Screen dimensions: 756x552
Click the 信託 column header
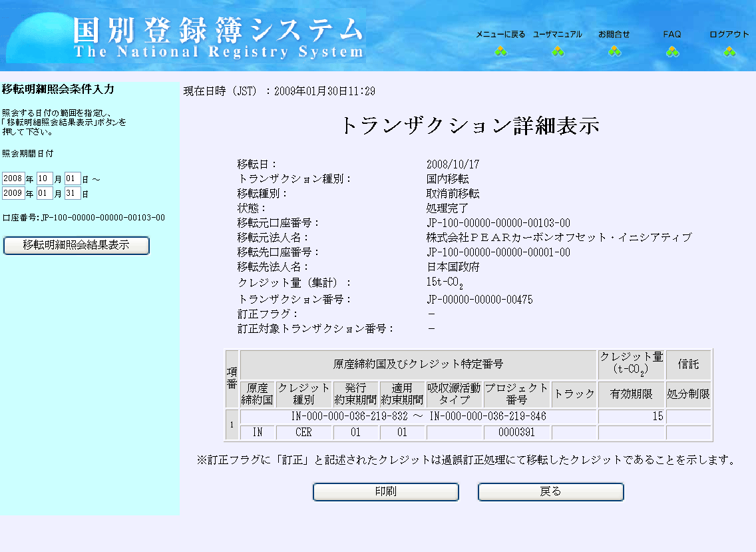(689, 364)
